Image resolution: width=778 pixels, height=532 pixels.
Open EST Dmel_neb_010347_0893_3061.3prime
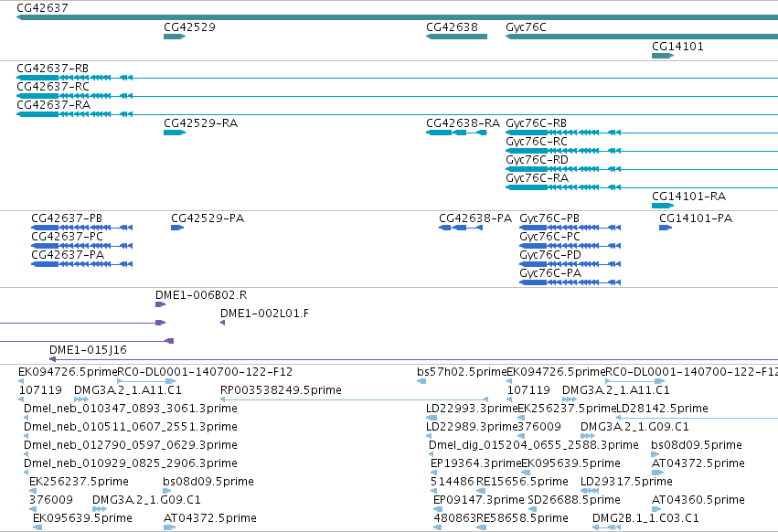pyautogui.click(x=131, y=409)
